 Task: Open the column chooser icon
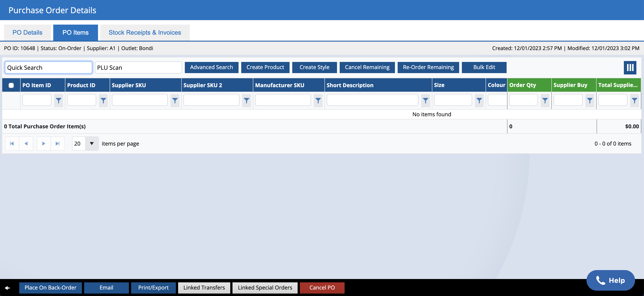pyautogui.click(x=630, y=68)
